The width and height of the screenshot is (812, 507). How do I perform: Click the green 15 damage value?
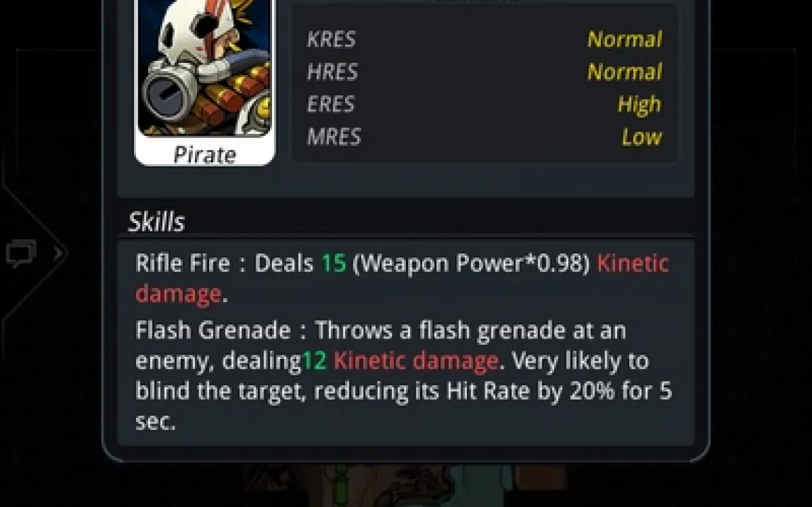[334, 263]
